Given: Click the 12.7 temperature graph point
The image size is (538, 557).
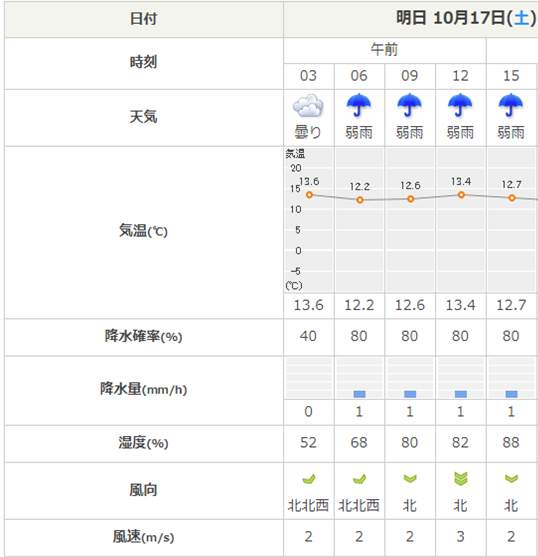Looking at the screenshot, I should pos(512,198).
